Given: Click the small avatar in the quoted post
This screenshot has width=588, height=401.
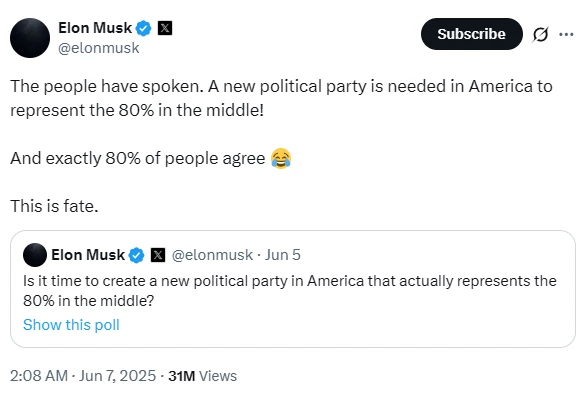Looking at the screenshot, I should [x=35, y=255].
